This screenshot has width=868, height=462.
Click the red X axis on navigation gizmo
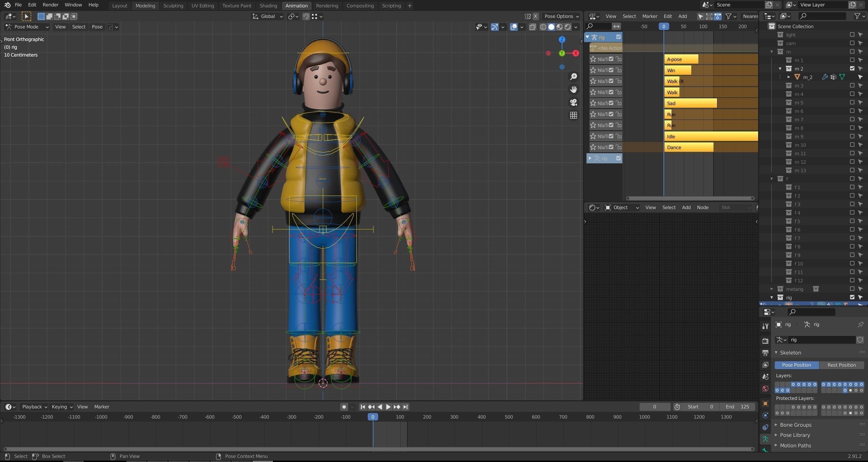[576, 53]
